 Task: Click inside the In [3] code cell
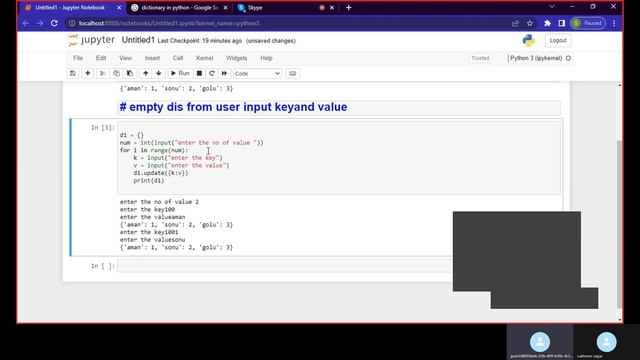tap(339, 158)
